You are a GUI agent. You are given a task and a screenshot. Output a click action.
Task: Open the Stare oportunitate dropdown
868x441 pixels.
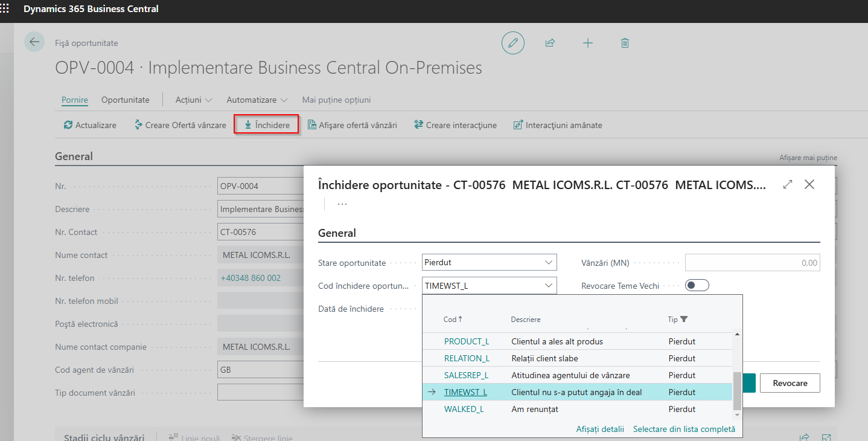pos(490,262)
